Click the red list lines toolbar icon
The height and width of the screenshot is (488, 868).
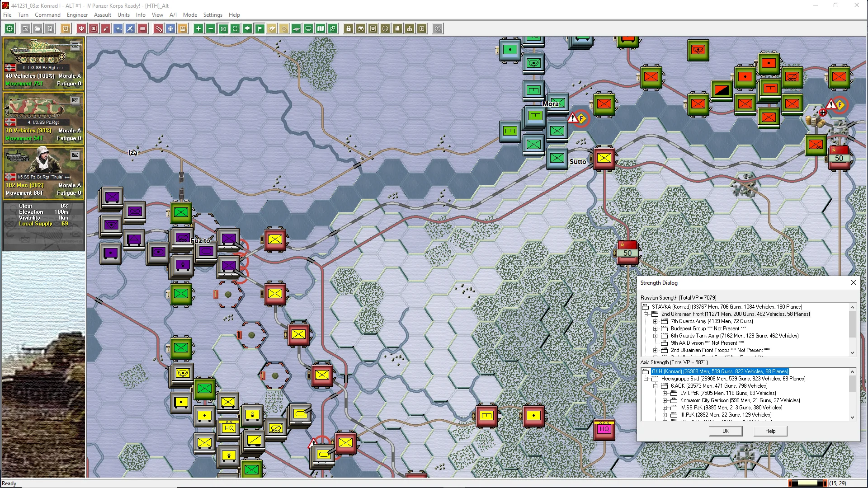pyautogui.click(x=142, y=28)
